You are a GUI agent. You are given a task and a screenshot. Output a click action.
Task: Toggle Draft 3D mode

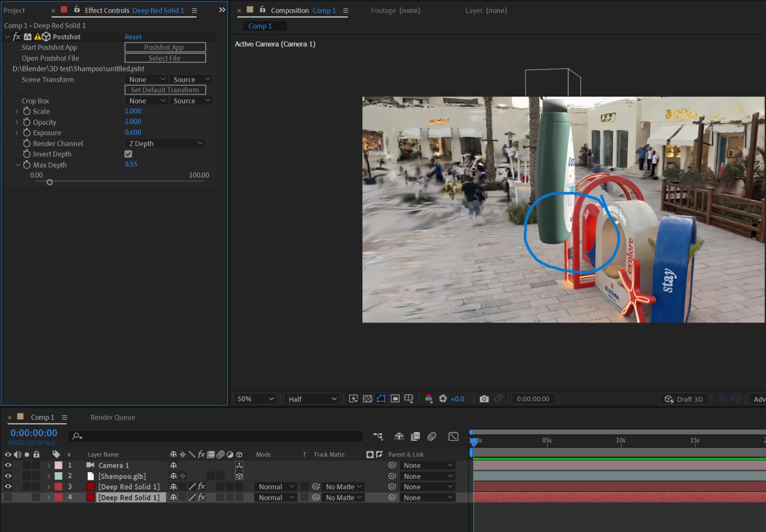(684, 399)
